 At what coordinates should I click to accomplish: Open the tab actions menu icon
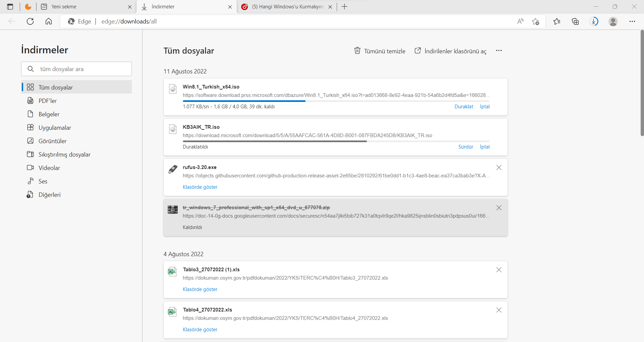tap(10, 7)
